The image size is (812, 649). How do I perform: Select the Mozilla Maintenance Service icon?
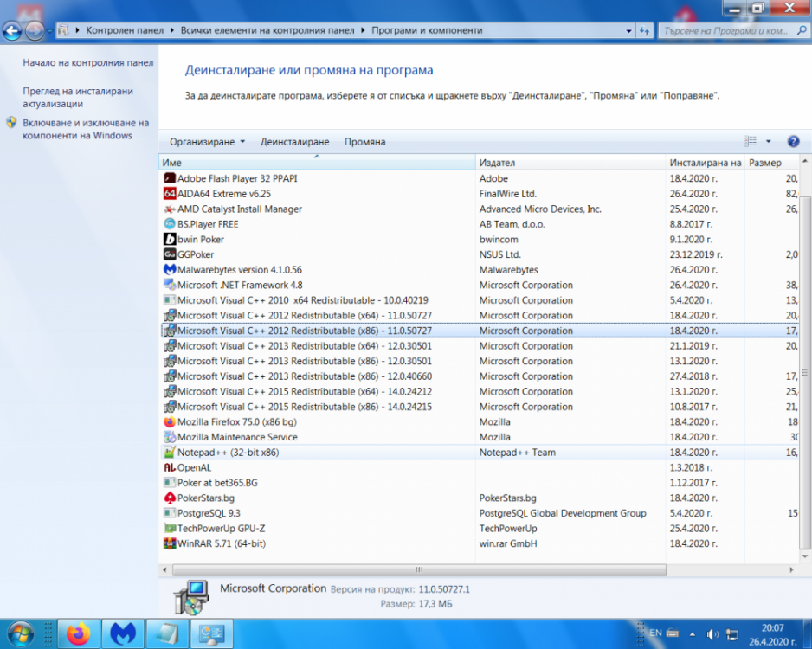[x=170, y=437]
